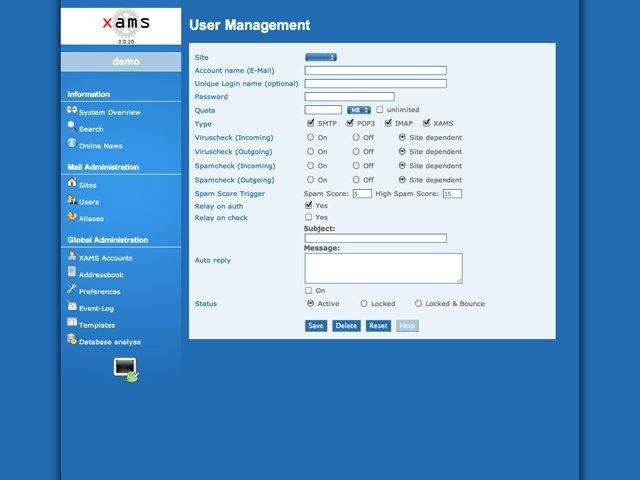Uncheck the POP3 type checkbox
The height and width of the screenshot is (480, 640).
[x=350, y=122]
